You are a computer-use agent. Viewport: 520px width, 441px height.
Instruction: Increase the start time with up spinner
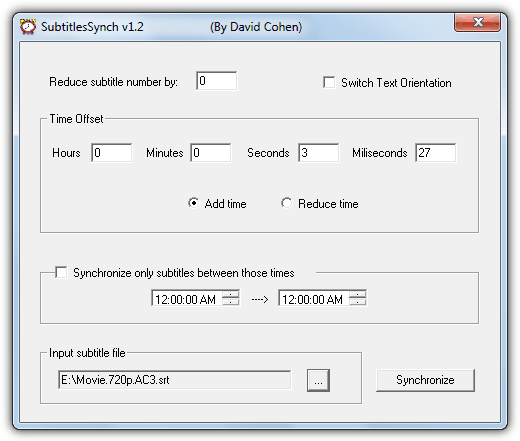click(231, 294)
